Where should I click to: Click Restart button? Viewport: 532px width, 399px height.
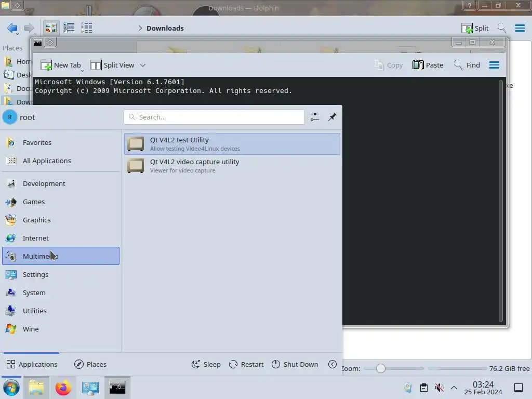246,364
